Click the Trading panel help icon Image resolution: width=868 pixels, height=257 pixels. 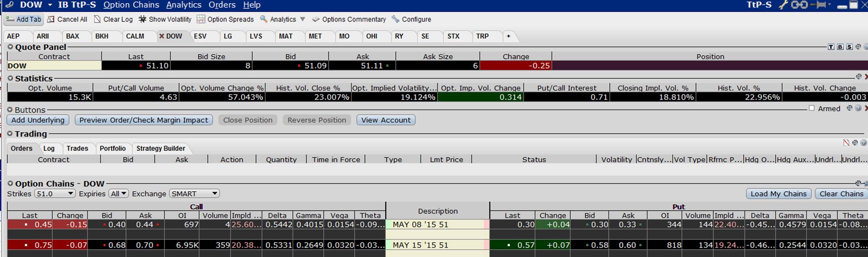(x=863, y=143)
